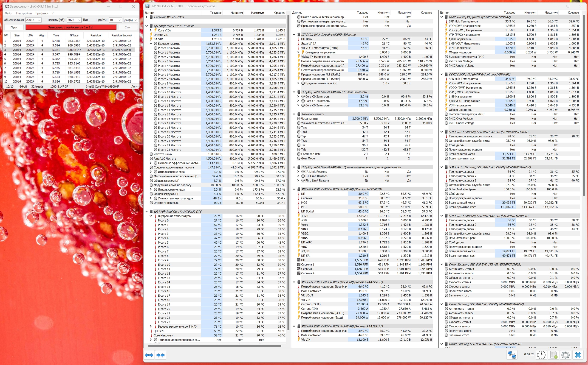
Task: Click the blue X close sensors icon
Action: pos(578,355)
